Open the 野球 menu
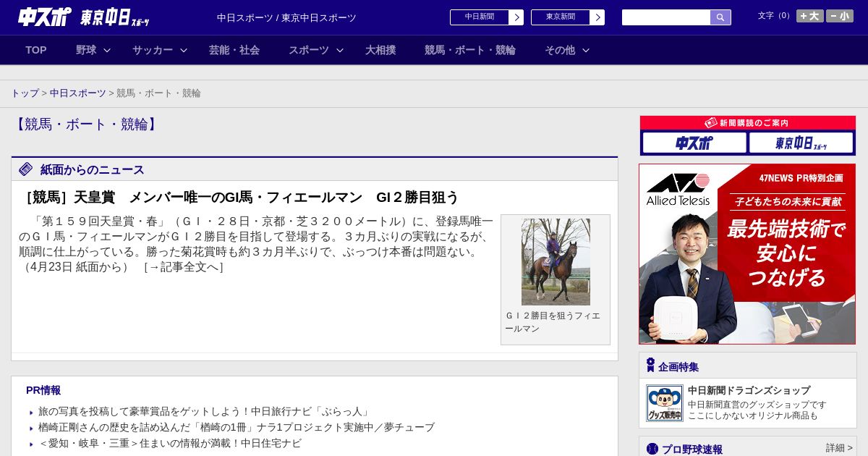This screenshot has height=456, width=868. coord(86,50)
